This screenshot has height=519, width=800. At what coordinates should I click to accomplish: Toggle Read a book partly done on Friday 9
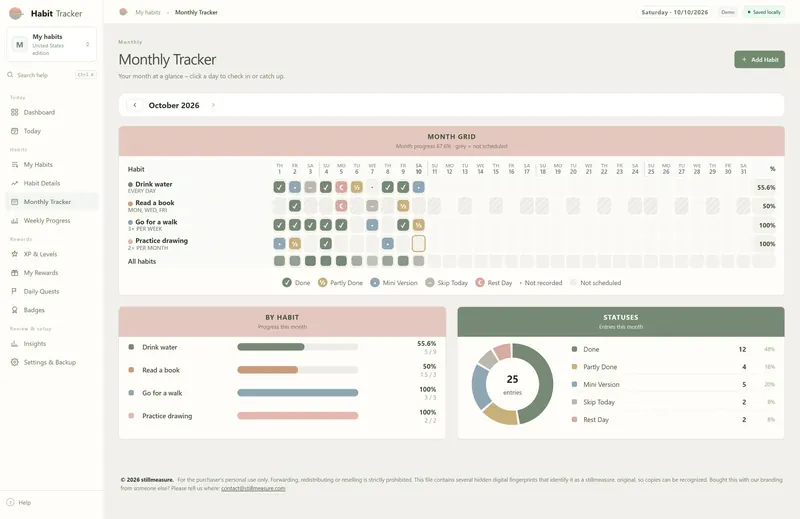[403, 206]
